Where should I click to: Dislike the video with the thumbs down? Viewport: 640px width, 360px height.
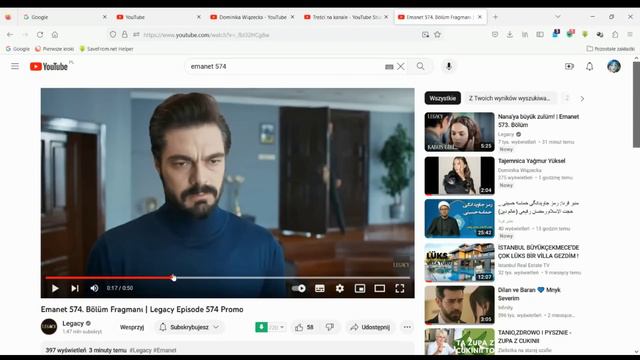point(330,327)
